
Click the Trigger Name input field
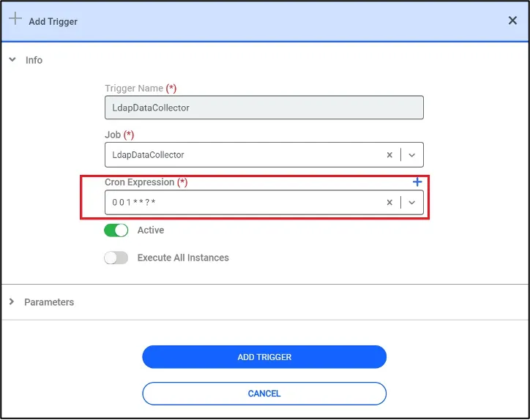[264, 108]
